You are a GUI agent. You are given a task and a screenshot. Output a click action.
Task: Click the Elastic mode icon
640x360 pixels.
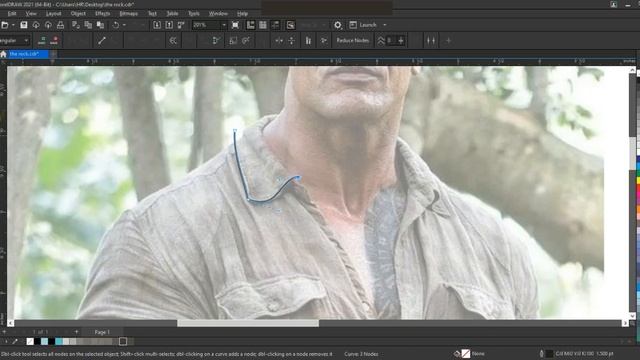308,40
